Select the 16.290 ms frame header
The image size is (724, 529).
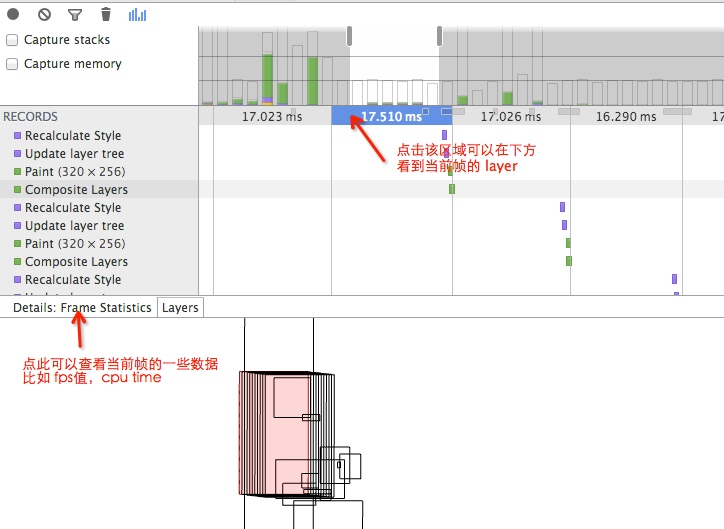(x=626, y=116)
